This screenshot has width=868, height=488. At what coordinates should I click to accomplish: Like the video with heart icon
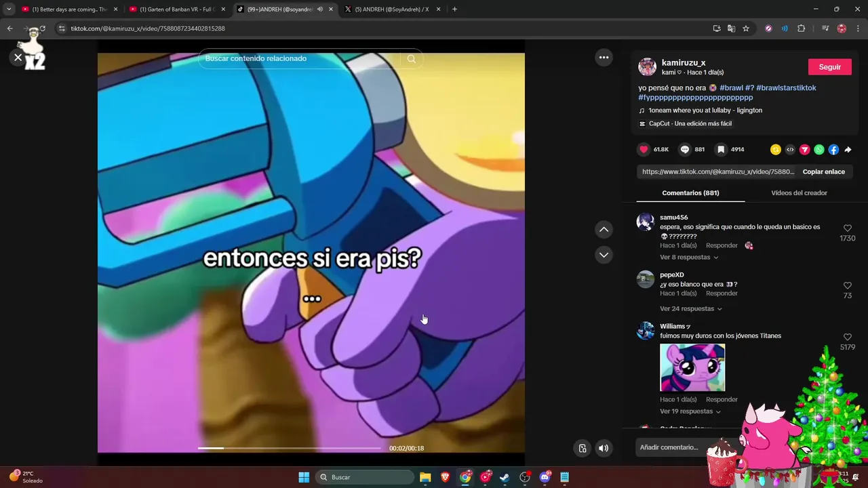(x=644, y=149)
